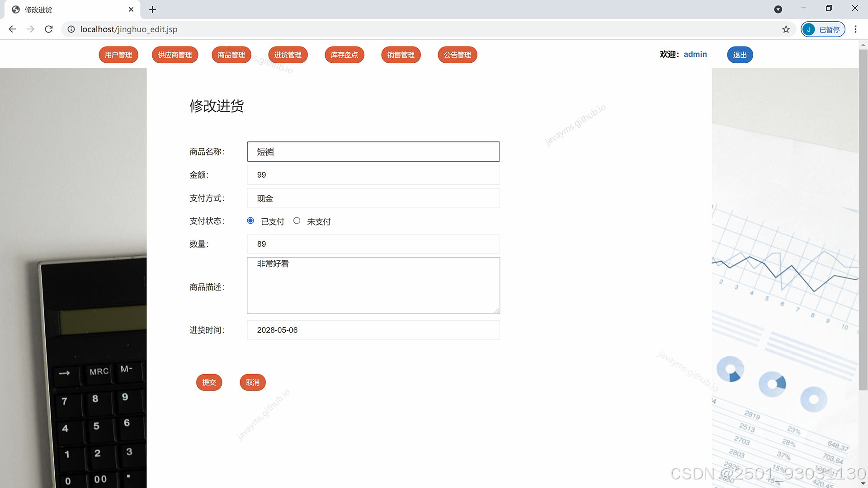The height and width of the screenshot is (488, 868).
Task: Click the scrollbar down arrow
Action: [x=863, y=483]
